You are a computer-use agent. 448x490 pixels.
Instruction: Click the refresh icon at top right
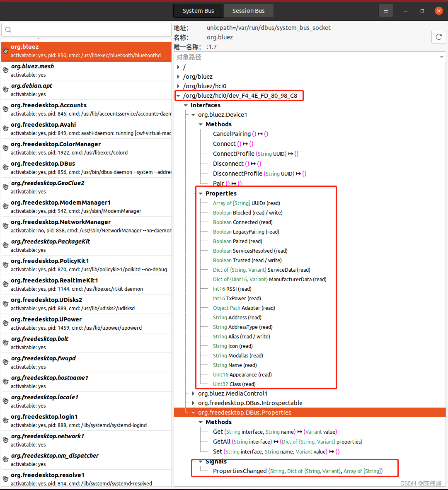coord(439,37)
